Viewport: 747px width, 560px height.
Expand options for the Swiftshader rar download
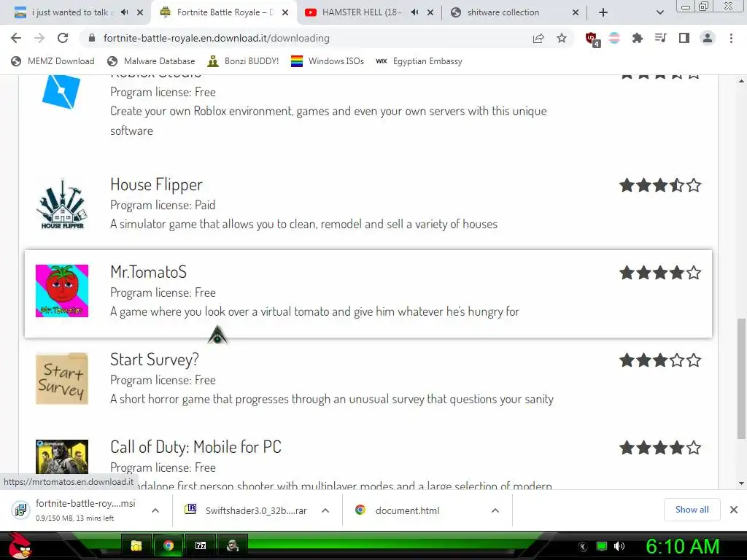(325, 510)
